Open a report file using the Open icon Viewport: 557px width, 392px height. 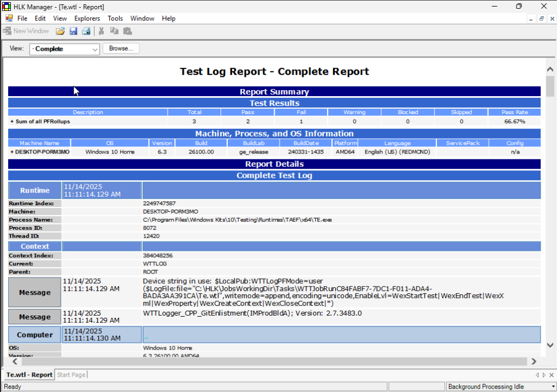pos(60,31)
